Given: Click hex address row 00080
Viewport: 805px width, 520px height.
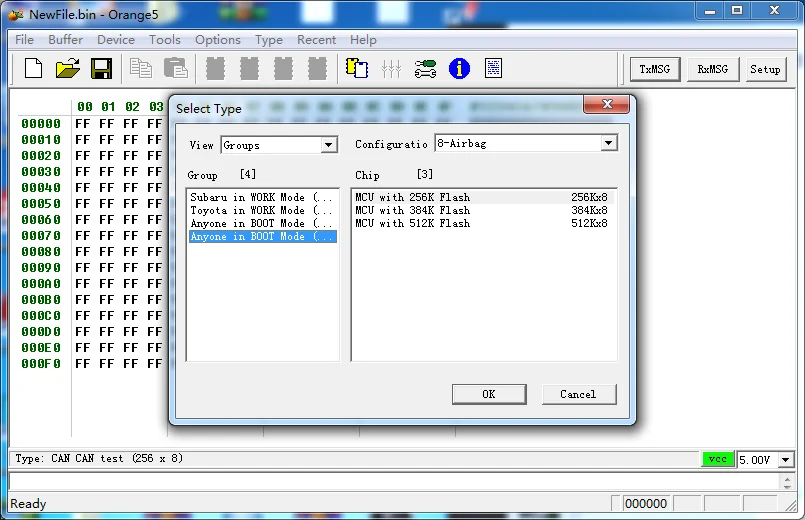Looking at the screenshot, I should click(x=41, y=252).
